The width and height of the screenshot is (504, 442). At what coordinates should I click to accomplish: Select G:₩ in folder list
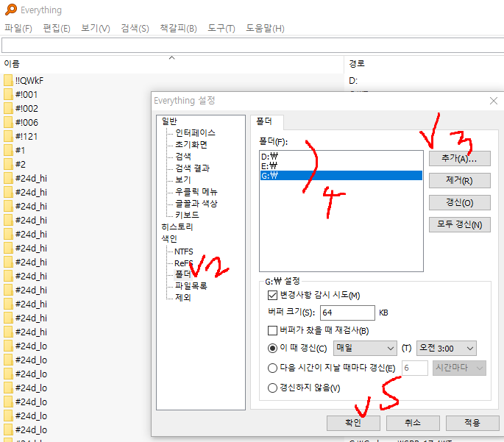(x=341, y=175)
